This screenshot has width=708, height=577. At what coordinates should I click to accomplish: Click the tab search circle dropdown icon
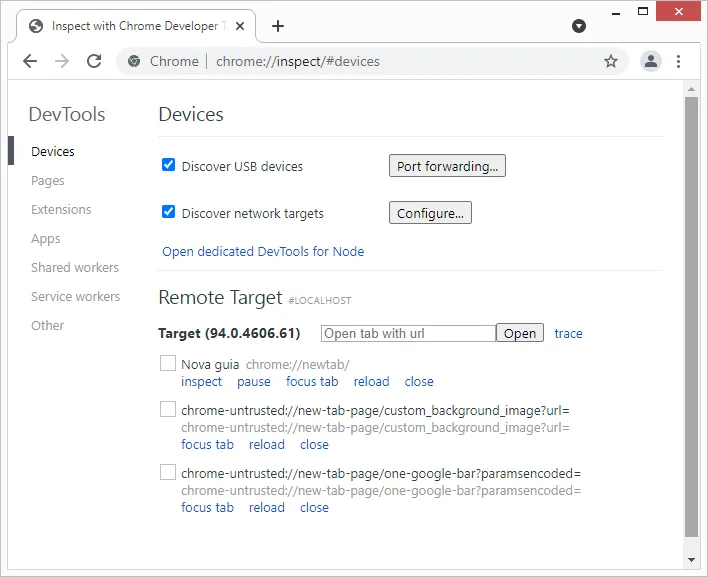click(x=579, y=26)
